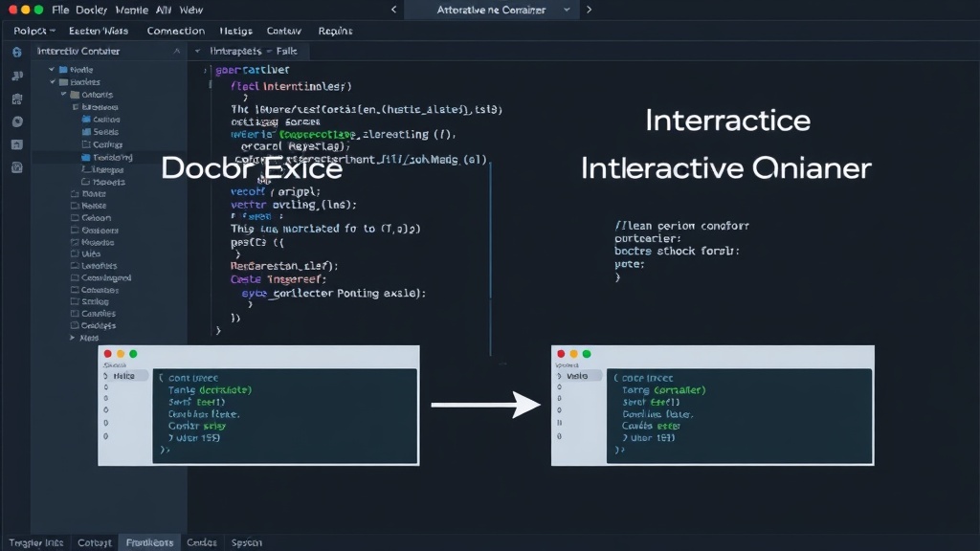Click the blue folder icon beside Sebels
Screen dimensions: 980x551
pyautogui.click(x=86, y=132)
